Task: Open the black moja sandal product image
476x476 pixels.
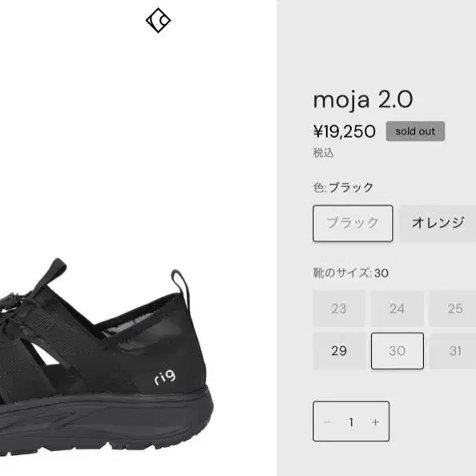Action: (x=107, y=357)
